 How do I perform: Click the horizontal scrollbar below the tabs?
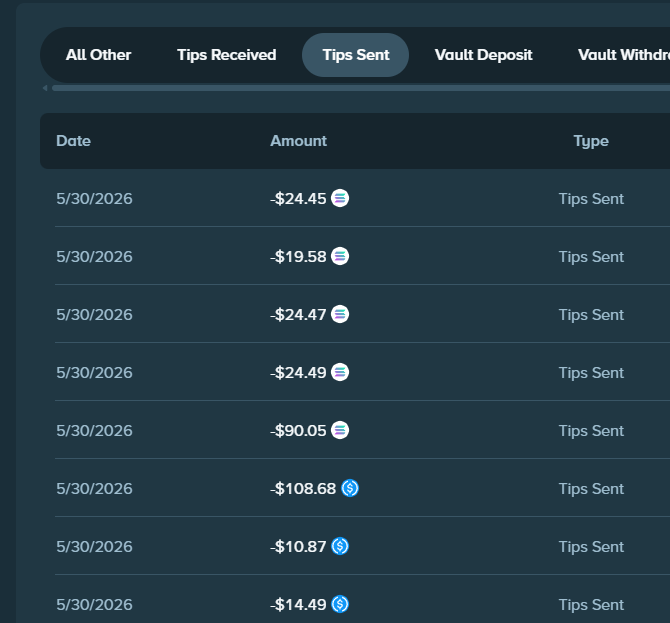point(361,88)
